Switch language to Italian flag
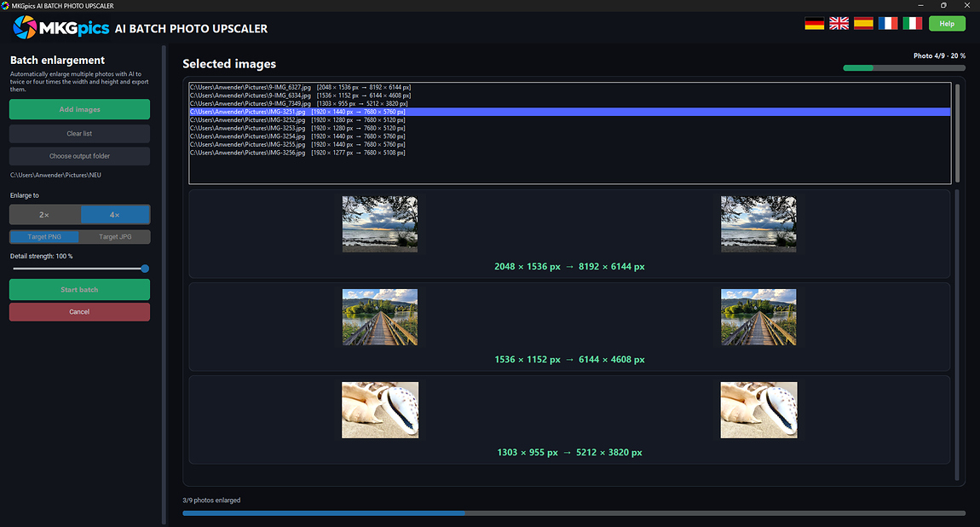 pyautogui.click(x=912, y=23)
